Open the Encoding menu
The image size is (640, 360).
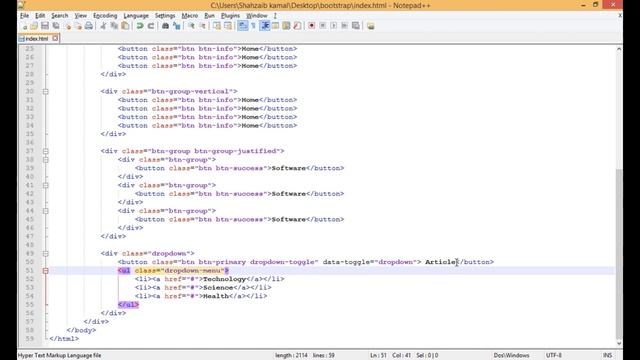(x=105, y=16)
